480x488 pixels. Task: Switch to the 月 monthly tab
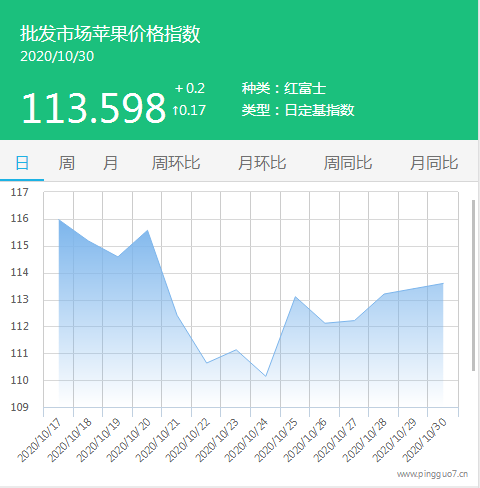(110, 163)
